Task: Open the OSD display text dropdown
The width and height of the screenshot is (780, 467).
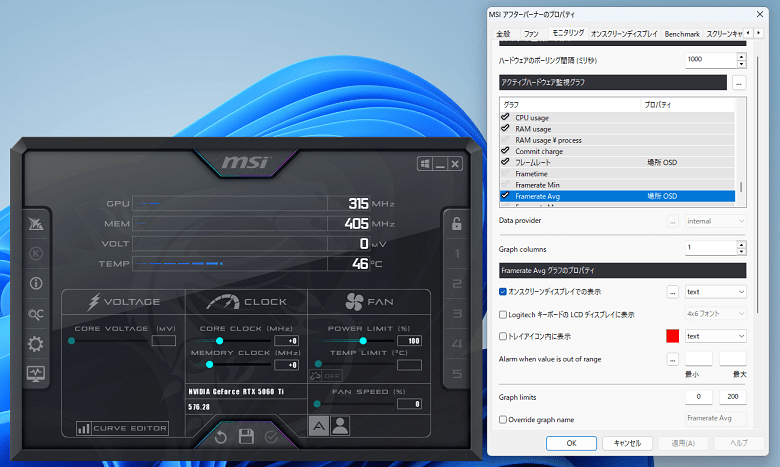Action: coord(715,292)
